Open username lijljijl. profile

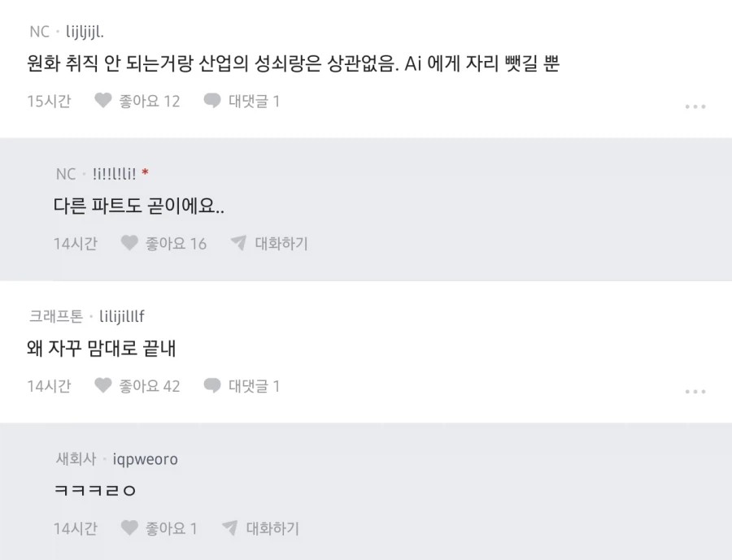(x=85, y=33)
